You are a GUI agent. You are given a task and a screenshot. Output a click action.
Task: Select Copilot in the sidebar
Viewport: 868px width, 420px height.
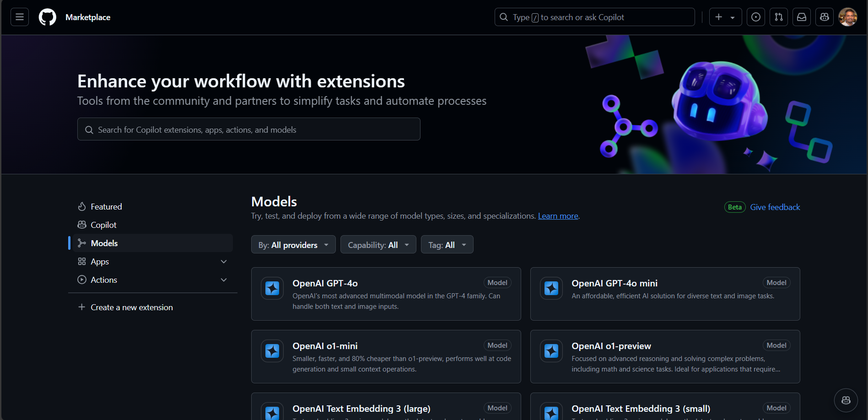(x=153, y=225)
